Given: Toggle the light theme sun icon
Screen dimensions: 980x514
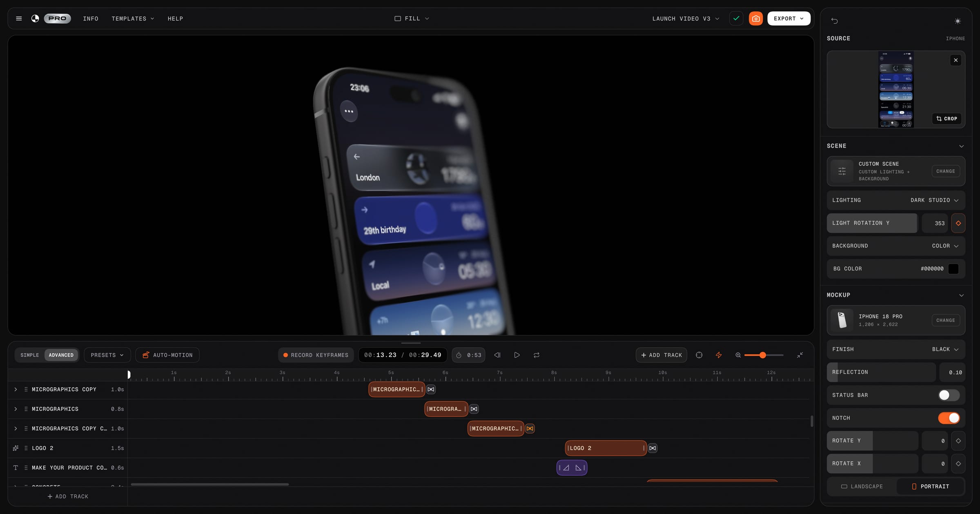Looking at the screenshot, I should pos(958,21).
